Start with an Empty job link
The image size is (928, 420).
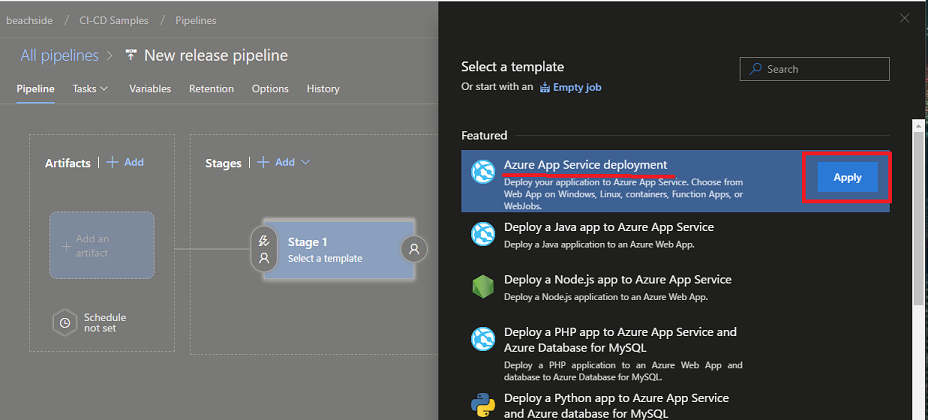coord(576,87)
